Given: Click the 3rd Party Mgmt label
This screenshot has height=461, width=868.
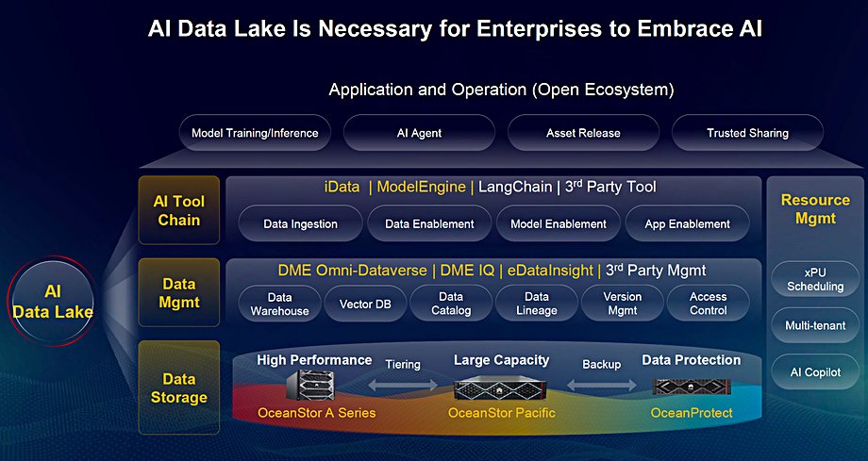Looking at the screenshot, I should pyautogui.click(x=656, y=270).
